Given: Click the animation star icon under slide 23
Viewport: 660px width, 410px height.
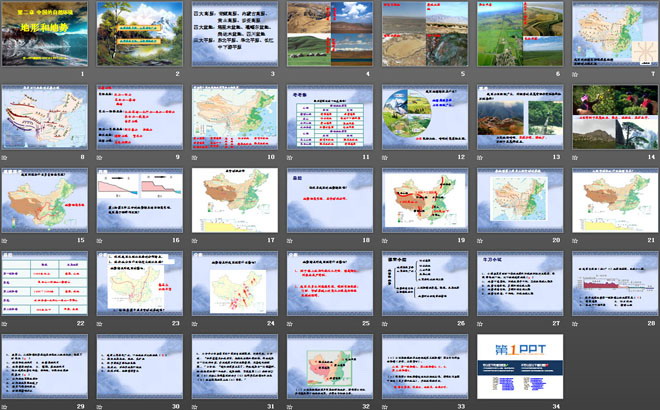Looking at the screenshot, I should (99, 324).
